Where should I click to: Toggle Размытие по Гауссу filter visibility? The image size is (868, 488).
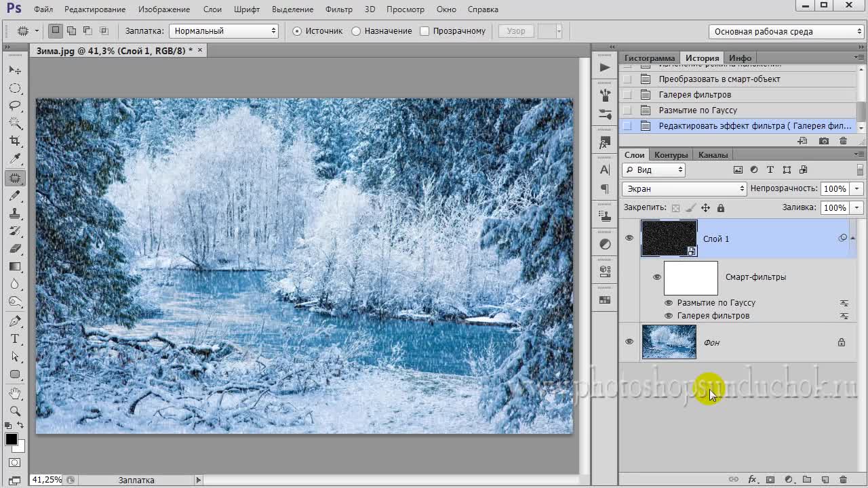pyautogui.click(x=669, y=303)
